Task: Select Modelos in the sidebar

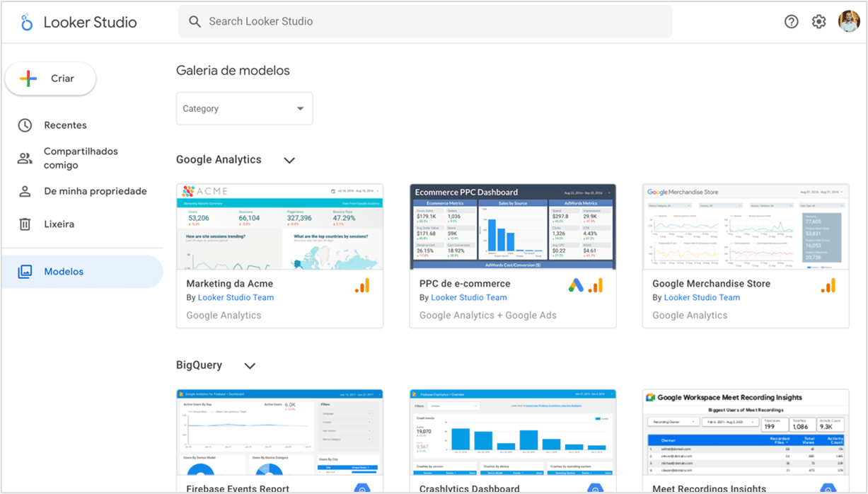Action: click(x=64, y=272)
